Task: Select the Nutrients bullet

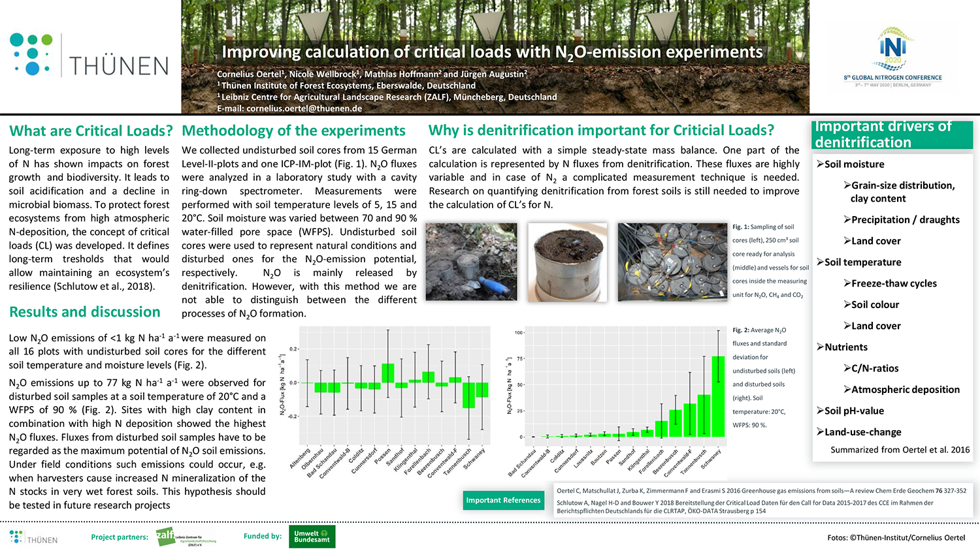Action: pyautogui.click(x=842, y=347)
